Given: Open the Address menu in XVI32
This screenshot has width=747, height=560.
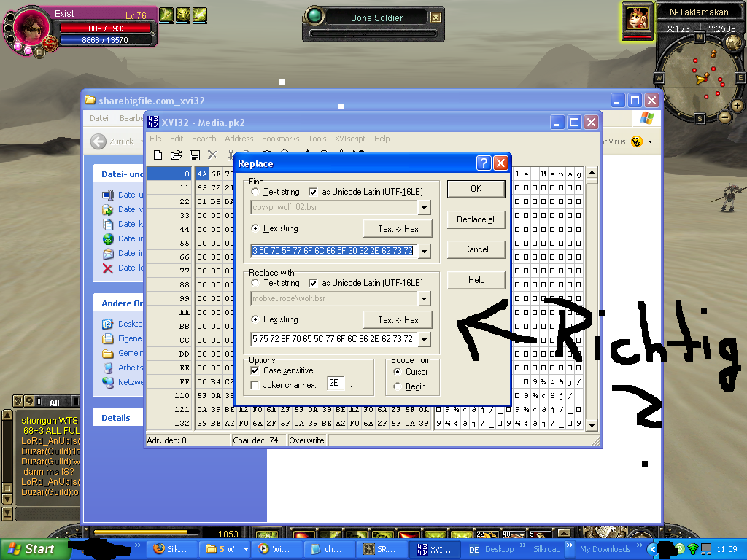Looking at the screenshot, I should click(x=239, y=139).
